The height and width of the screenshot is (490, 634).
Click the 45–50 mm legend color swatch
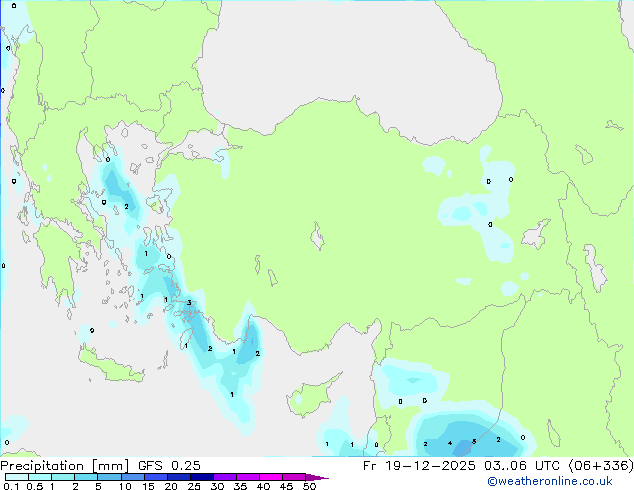pyautogui.click(x=294, y=477)
